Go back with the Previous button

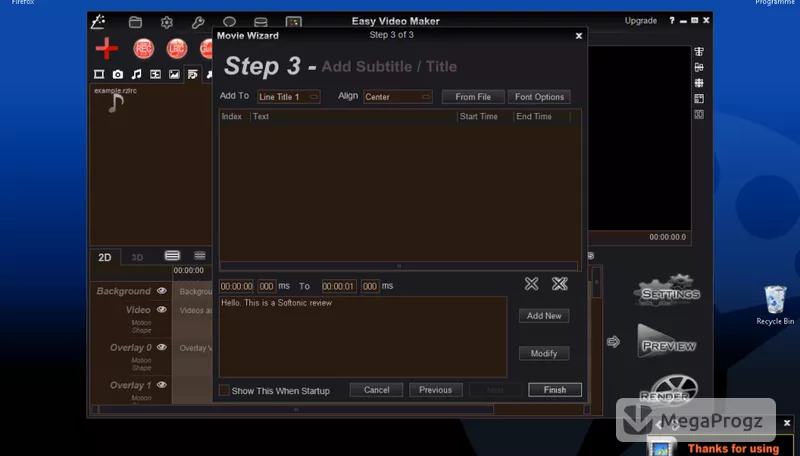coord(436,390)
